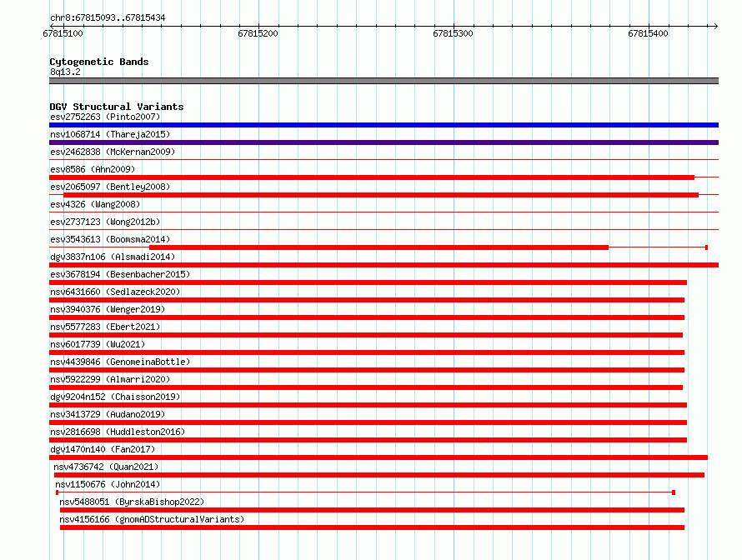The height and width of the screenshot is (560, 742).
Task: Click nsv4736742 (Quan2021) label
Action: [x=106, y=467]
